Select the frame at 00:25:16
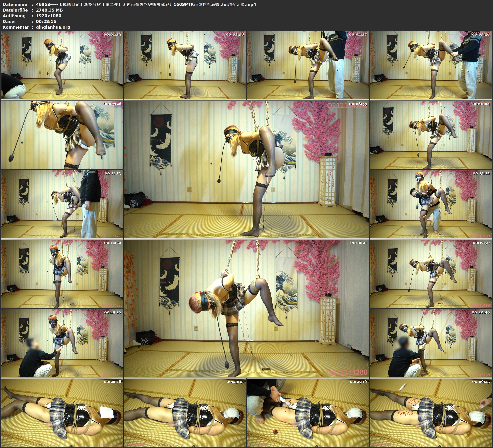This screenshot has height=448, width=493. click(x=308, y=412)
